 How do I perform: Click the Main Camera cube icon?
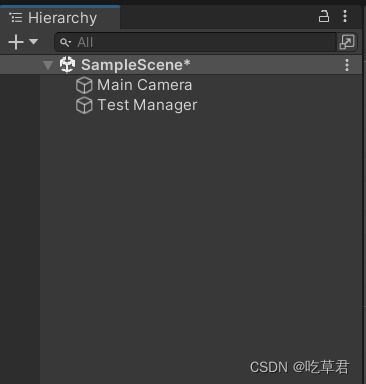[x=84, y=85]
